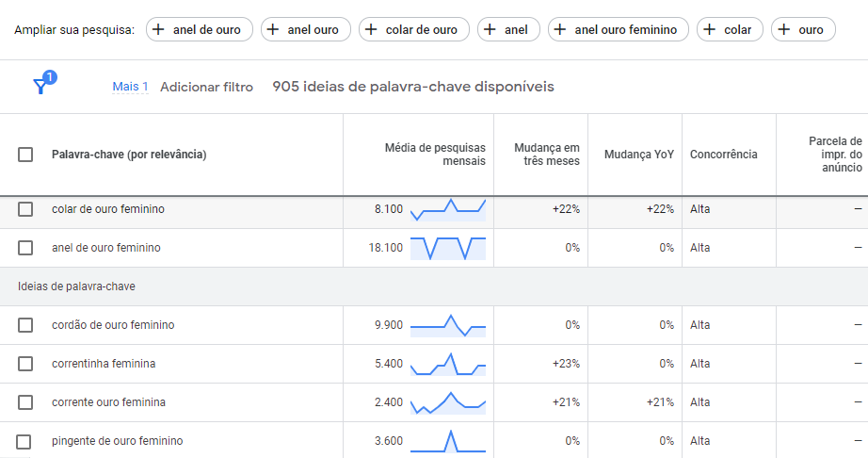Click plus icon on 'anel ouro feminino' chip
The width and height of the screenshot is (868, 458).
(x=560, y=30)
